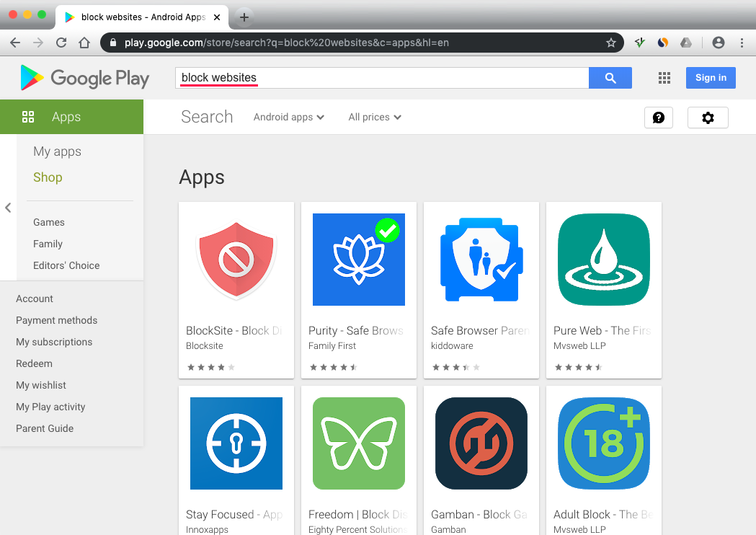Open the Purity lotus app icon
Screen dimensions: 756x535
359,260
